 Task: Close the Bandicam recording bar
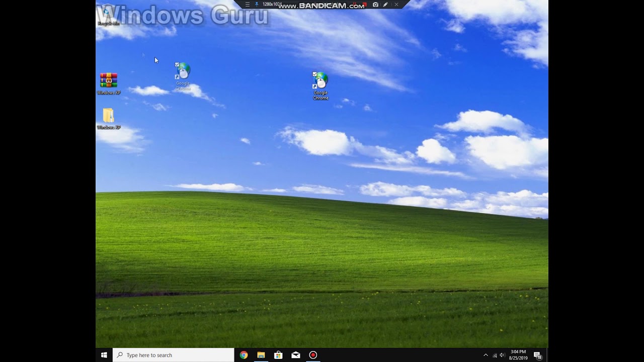(x=396, y=5)
